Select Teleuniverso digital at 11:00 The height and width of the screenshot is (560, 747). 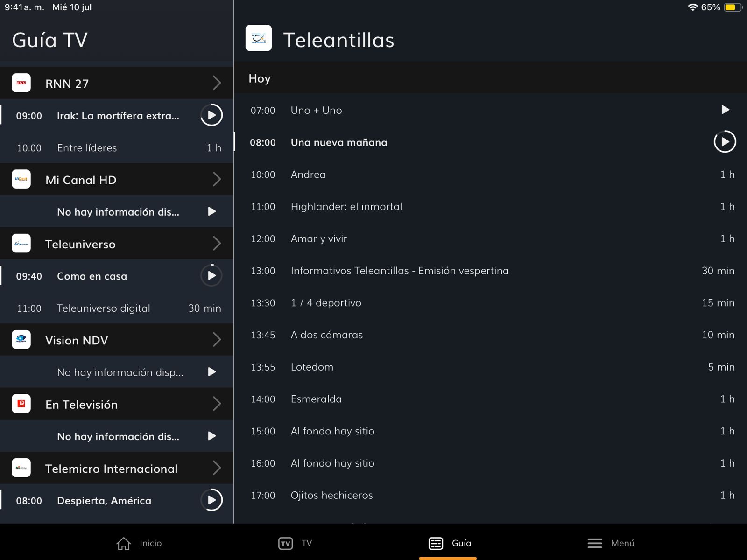pyautogui.click(x=117, y=308)
